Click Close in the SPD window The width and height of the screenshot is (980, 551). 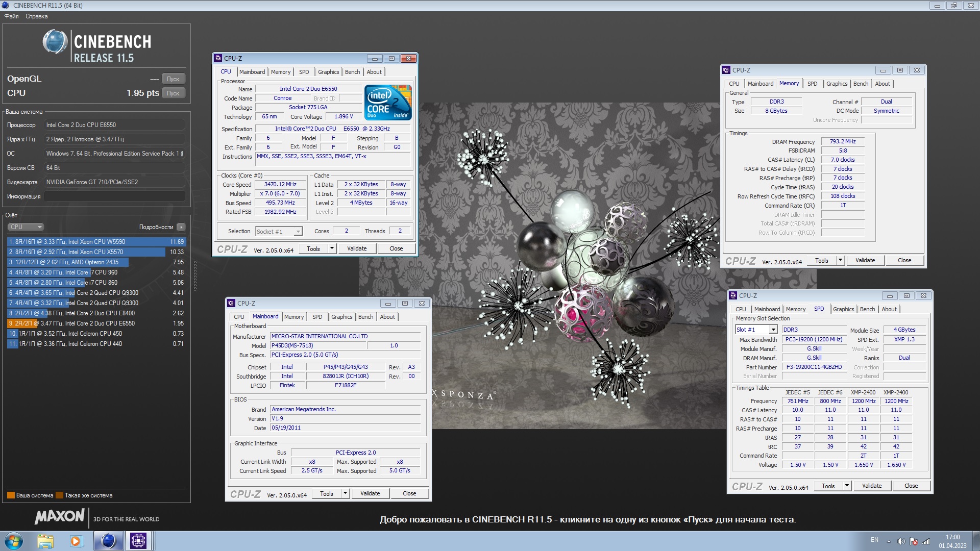tap(911, 486)
